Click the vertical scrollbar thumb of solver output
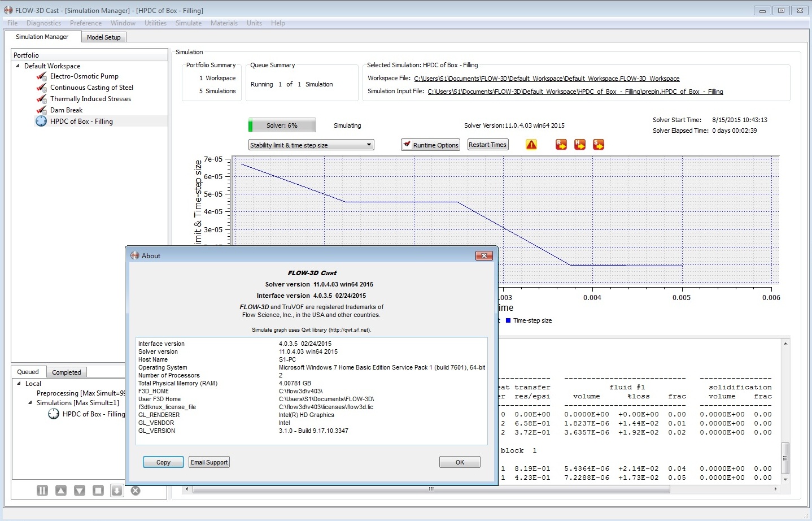This screenshot has height=521, width=812. pyautogui.click(x=785, y=458)
